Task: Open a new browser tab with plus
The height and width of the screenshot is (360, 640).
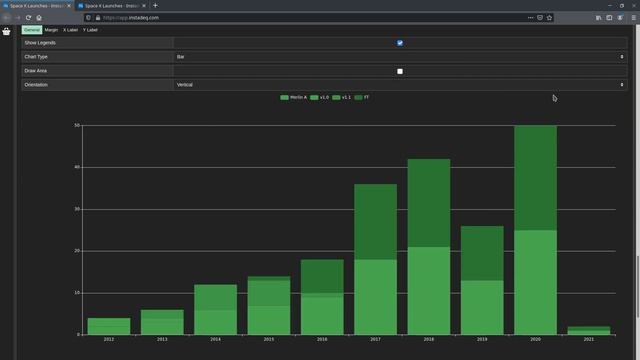Action: [155, 6]
